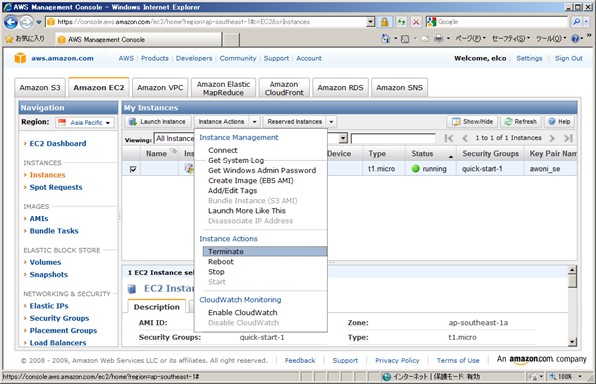This screenshot has height=384, width=596.
Task: Sort by the Status column header
Action: pos(431,154)
